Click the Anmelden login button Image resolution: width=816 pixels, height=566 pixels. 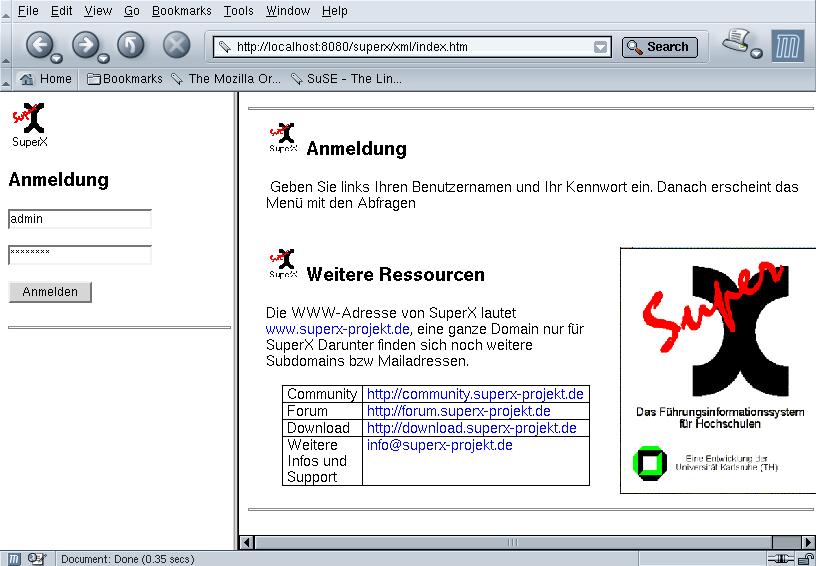tap(50, 292)
